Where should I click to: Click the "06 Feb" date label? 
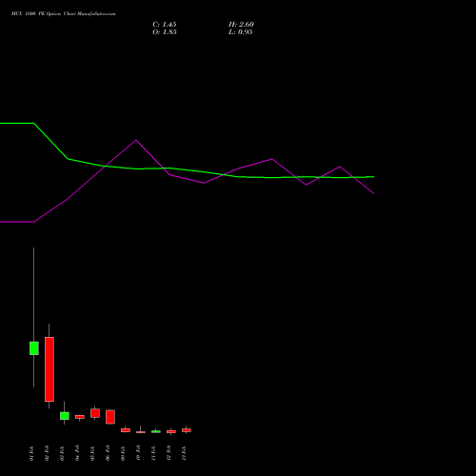click(x=108, y=453)
